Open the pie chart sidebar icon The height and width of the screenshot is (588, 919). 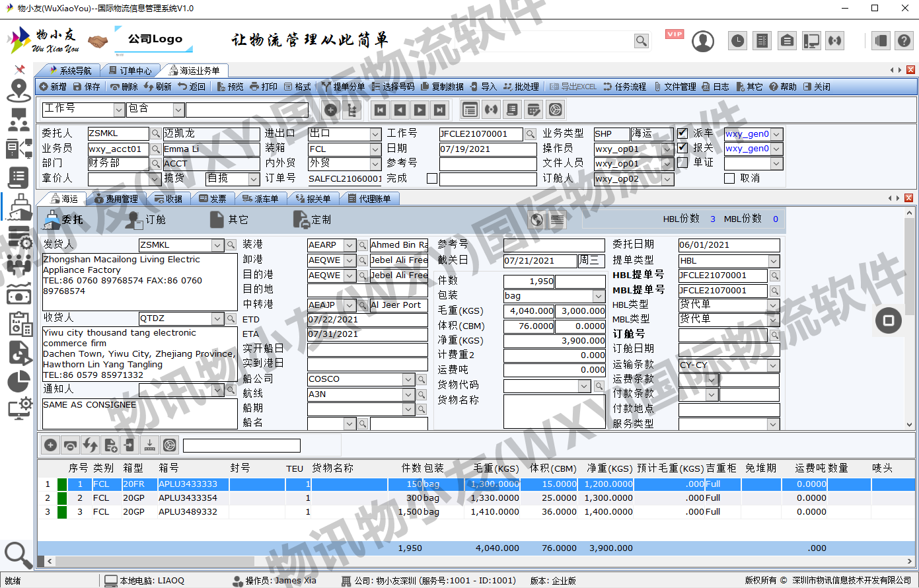pos(18,381)
